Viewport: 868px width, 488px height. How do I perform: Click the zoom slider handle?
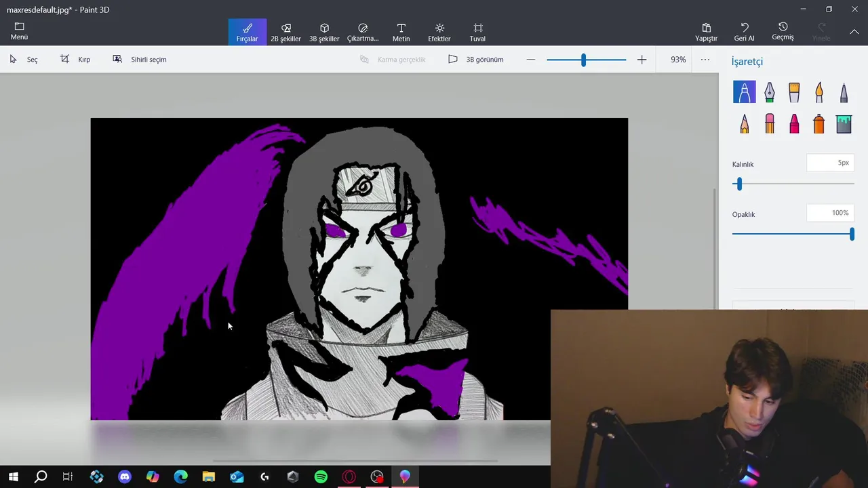[583, 60]
